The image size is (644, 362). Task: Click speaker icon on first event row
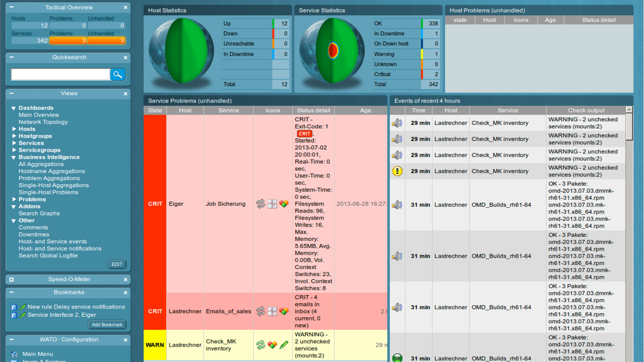397,123
